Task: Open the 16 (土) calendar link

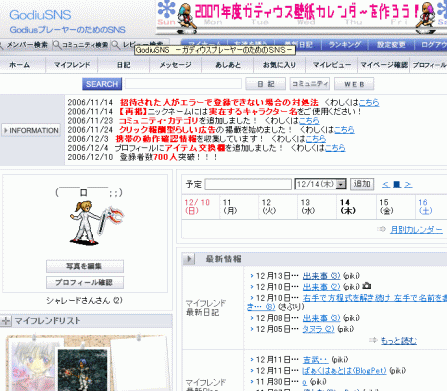Action: (425, 207)
